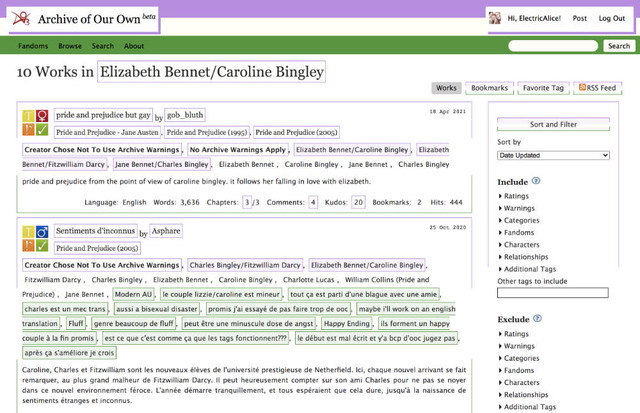The image size is (640, 413).
Task: Expand Include Warnings filter
Action: [x=516, y=208]
